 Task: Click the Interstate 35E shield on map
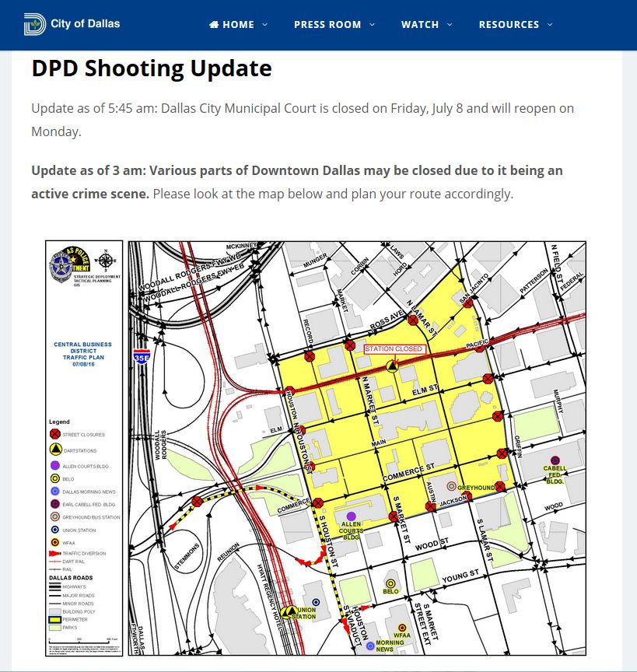click(142, 356)
